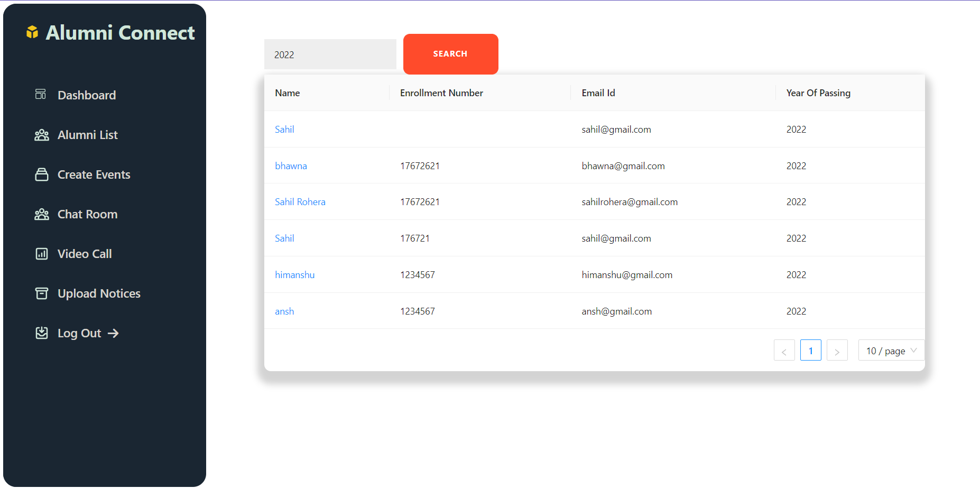Click the arrow next to Log Out
Viewport: 980px width, 488px height.
[113, 333]
